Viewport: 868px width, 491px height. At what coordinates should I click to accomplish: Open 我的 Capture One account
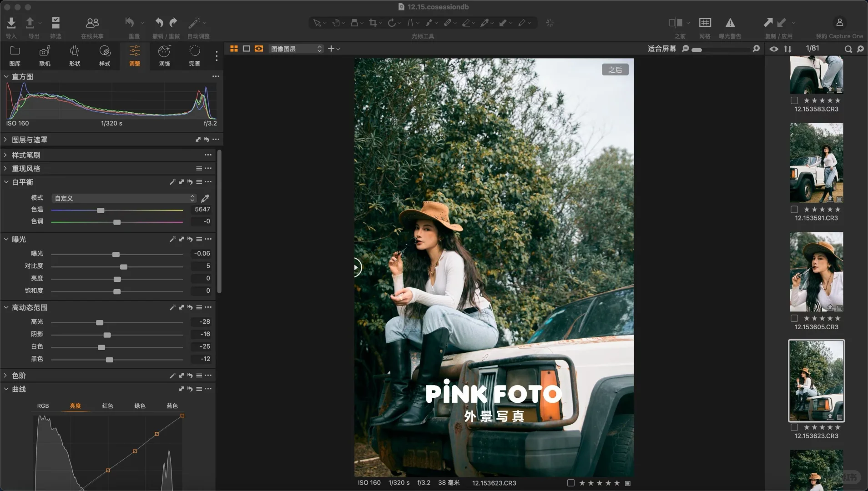click(840, 22)
